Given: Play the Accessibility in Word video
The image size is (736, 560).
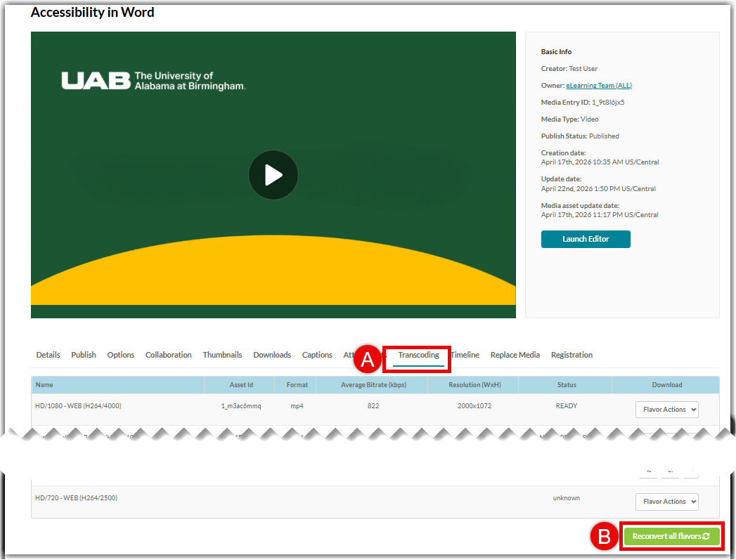Looking at the screenshot, I should [273, 175].
